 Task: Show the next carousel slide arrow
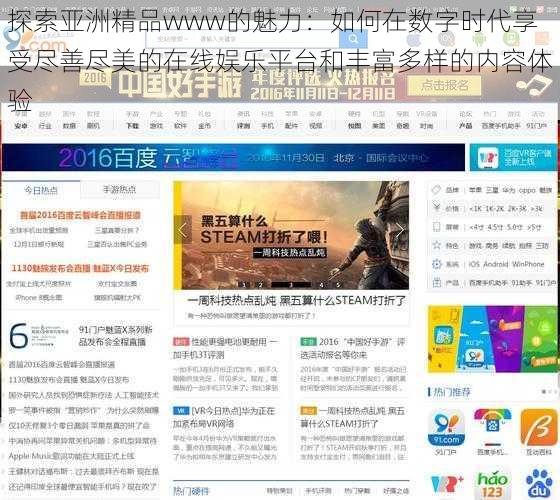point(400,230)
